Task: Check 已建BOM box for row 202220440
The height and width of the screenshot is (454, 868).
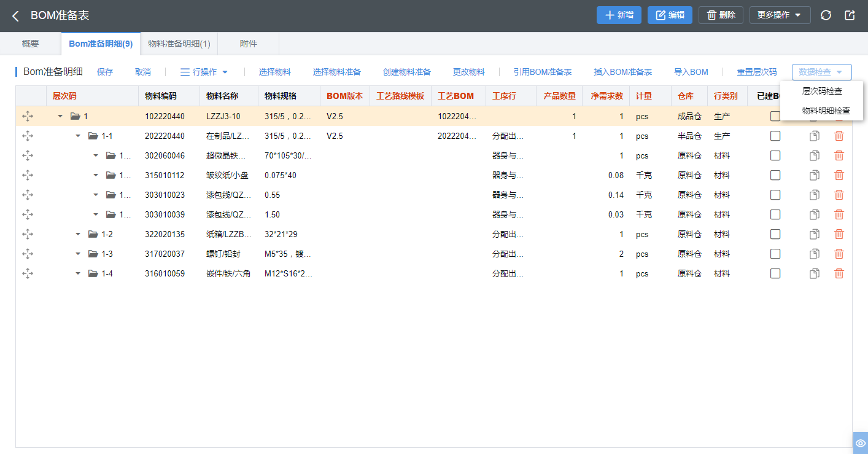Action: click(775, 136)
